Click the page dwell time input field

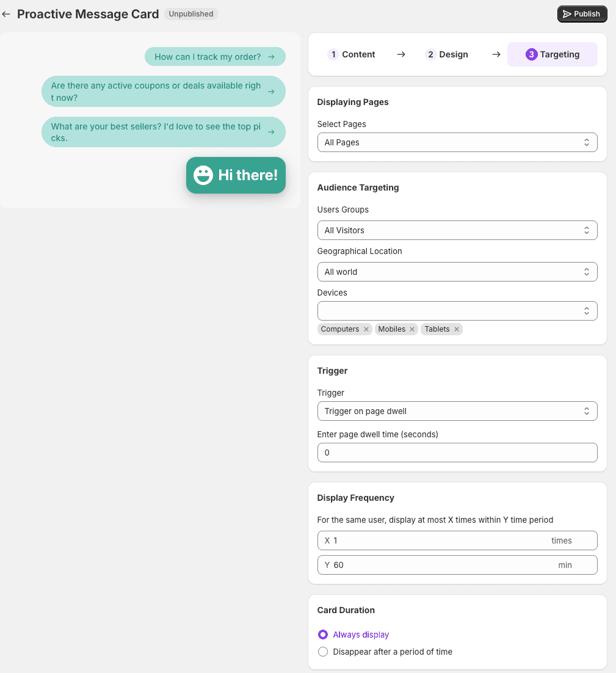pyautogui.click(x=457, y=453)
